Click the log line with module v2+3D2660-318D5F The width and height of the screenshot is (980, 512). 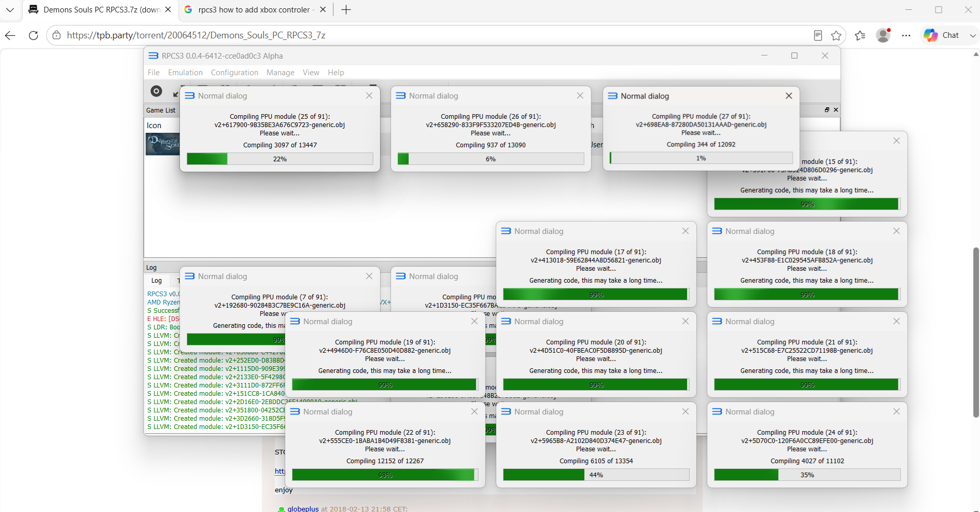(216, 419)
